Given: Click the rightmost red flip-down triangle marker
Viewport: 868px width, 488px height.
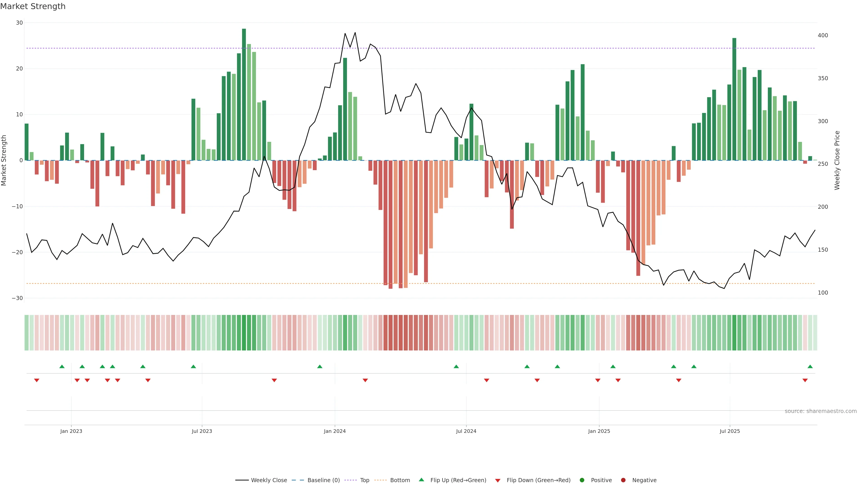Looking at the screenshot, I should (x=805, y=380).
